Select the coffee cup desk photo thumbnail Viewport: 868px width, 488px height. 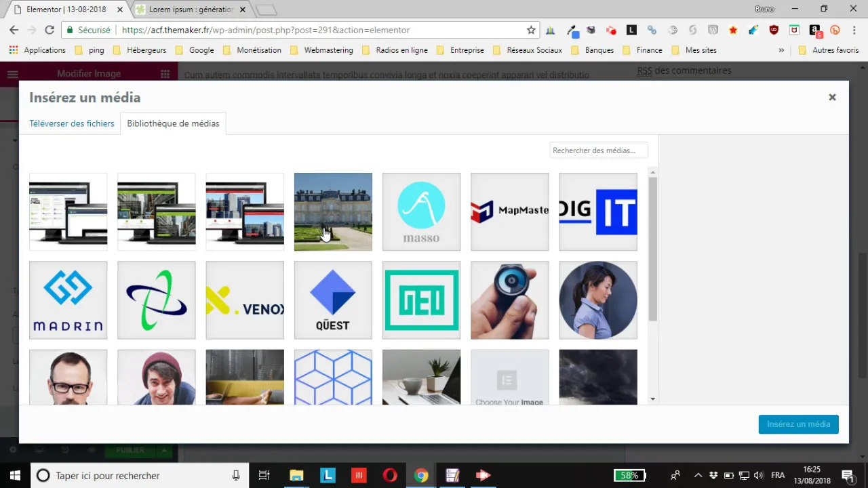pos(421,377)
